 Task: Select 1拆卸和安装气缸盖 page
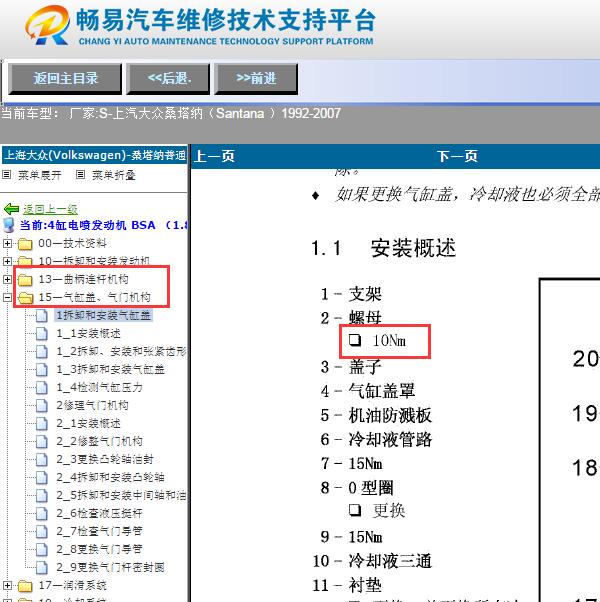click(104, 316)
